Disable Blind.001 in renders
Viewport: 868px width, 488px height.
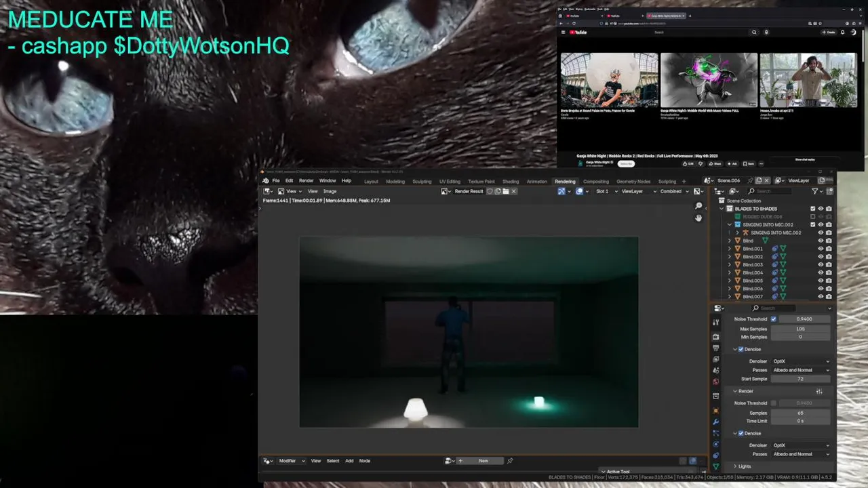click(829, 249)
